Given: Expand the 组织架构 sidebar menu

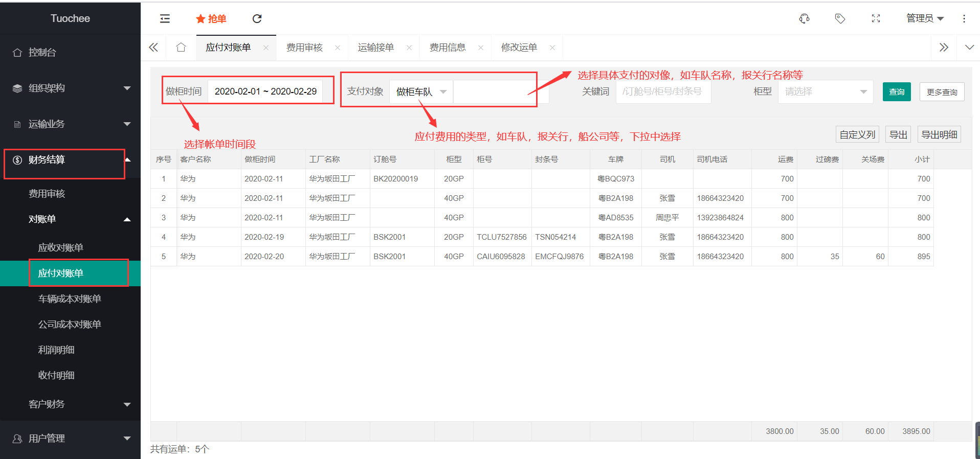Looking at the screenshot, I should [70, 88].
